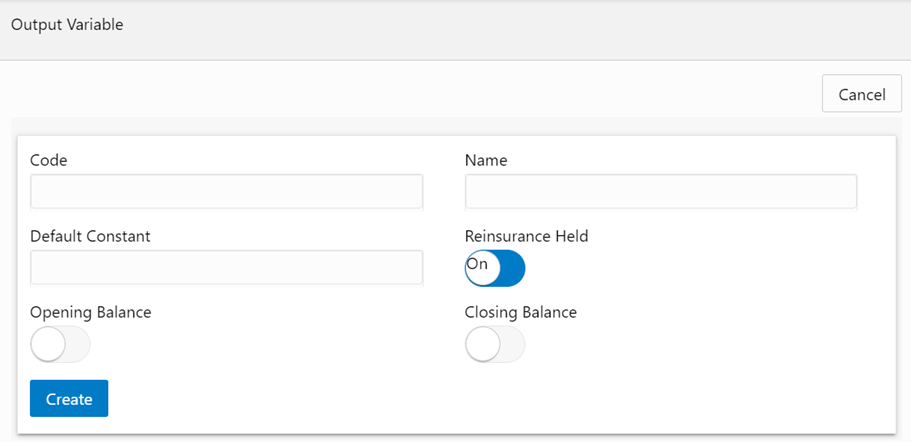Click the "Output Variable" page title
Screen dimensions: 911x442
pos(67,25)
